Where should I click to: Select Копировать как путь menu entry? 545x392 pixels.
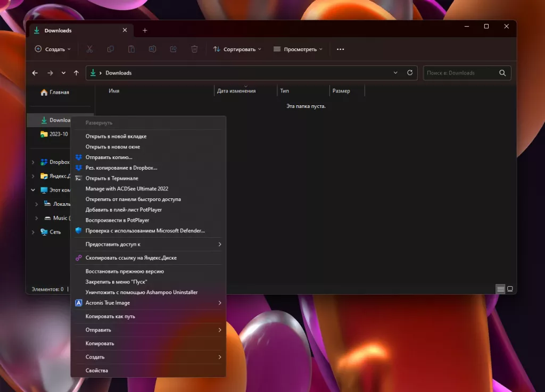pyautogui.click(x=110, y=316)
